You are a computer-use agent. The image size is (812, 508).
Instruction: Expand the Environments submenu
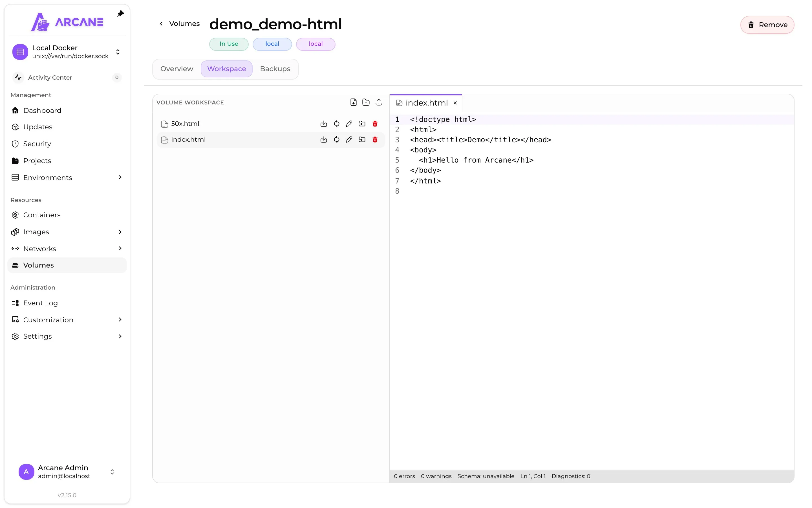coord(120,178)
